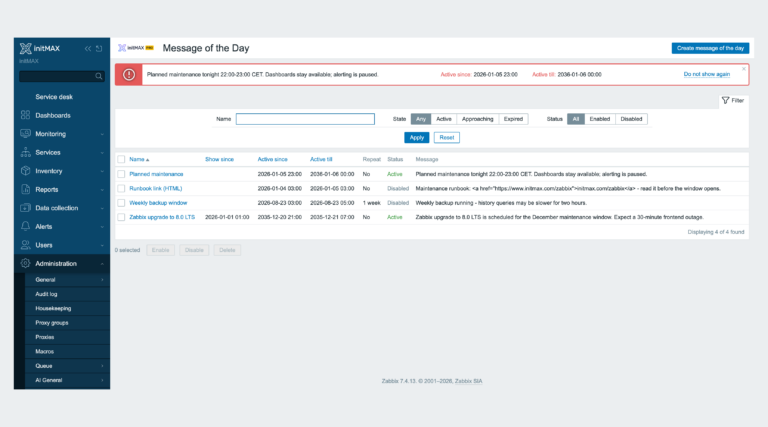This screenshot has width=768, height=427.
Task: Toggle the select-all checkbox in header
Action: 121,159
